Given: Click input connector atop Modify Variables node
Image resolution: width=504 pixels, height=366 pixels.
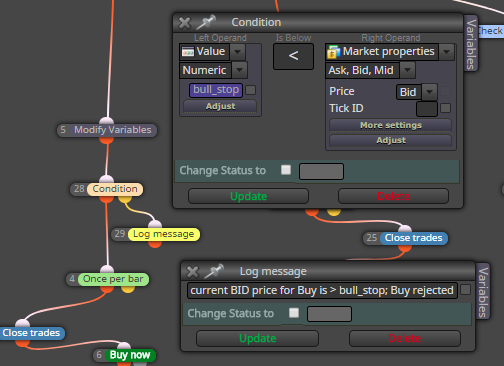Looking at the screenshot, I should (x=107, y=120).
